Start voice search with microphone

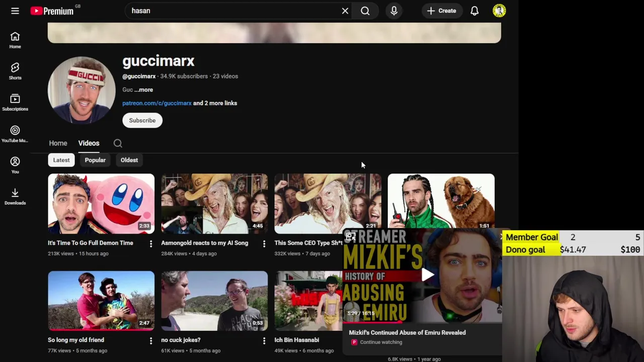pos(394,11)
